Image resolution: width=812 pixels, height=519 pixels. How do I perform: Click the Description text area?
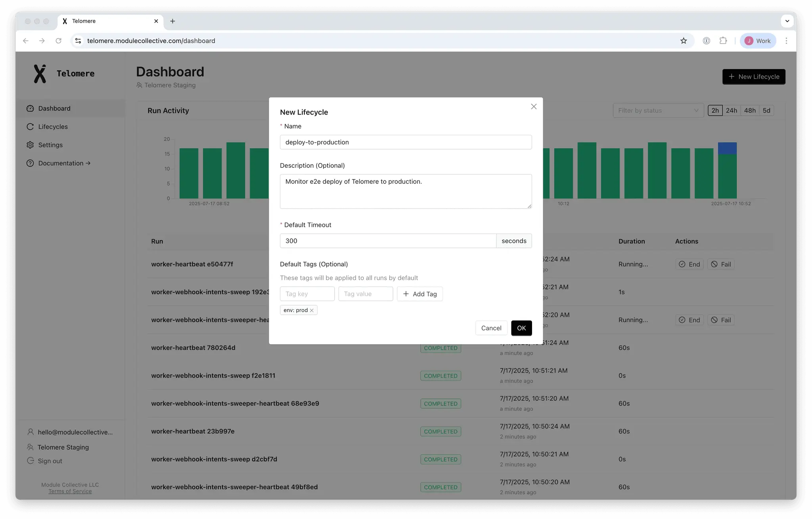click(x=406, y=192)
